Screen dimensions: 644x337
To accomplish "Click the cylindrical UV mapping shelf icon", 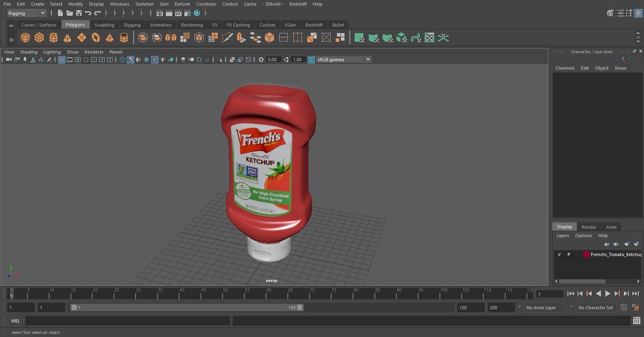I will tap(374, 38).
